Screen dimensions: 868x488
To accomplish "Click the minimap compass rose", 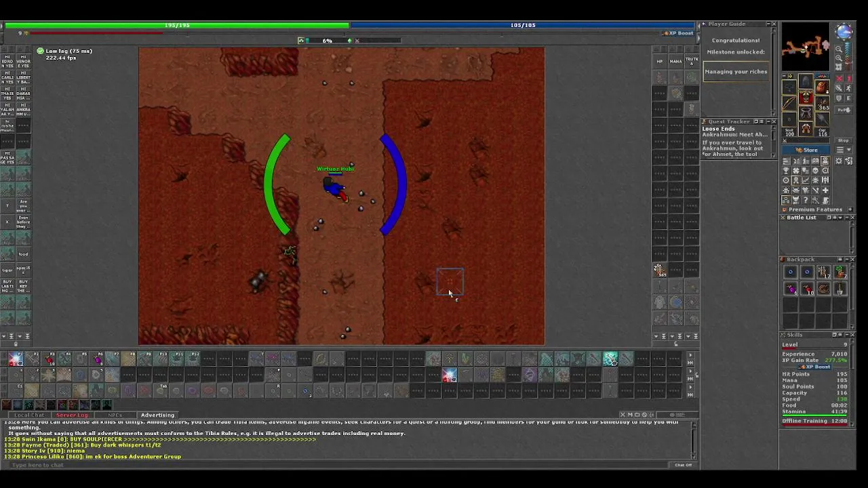I will click(844, 31).
